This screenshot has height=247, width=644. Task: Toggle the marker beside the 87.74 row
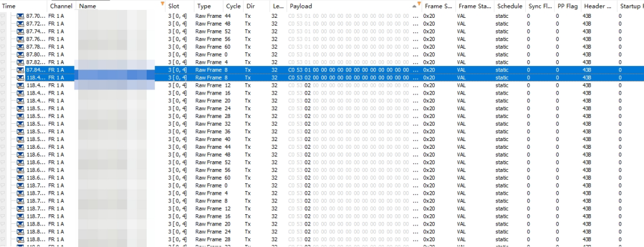click(x=4, y=32)
